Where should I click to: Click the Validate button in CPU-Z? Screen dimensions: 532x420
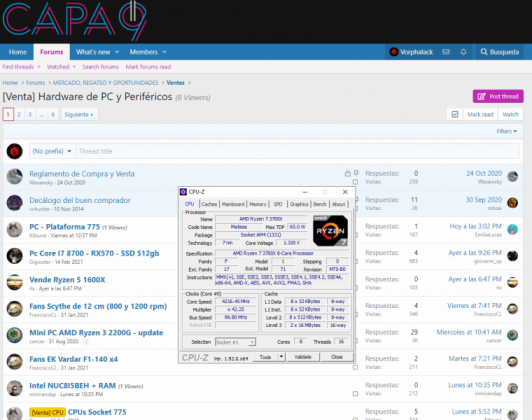pos(303,357)
